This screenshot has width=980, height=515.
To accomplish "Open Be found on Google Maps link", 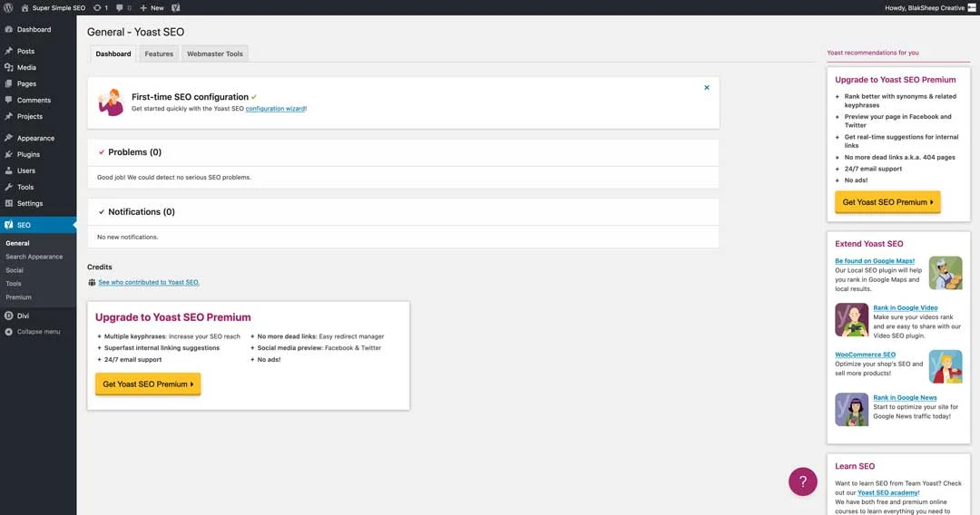I will pyautogui.click(x=875, y=261).
